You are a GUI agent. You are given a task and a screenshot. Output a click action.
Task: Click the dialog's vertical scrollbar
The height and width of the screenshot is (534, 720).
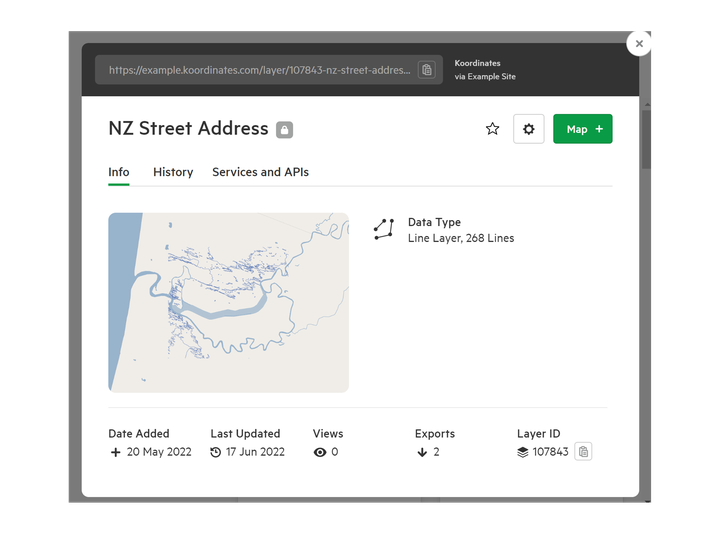646,140
